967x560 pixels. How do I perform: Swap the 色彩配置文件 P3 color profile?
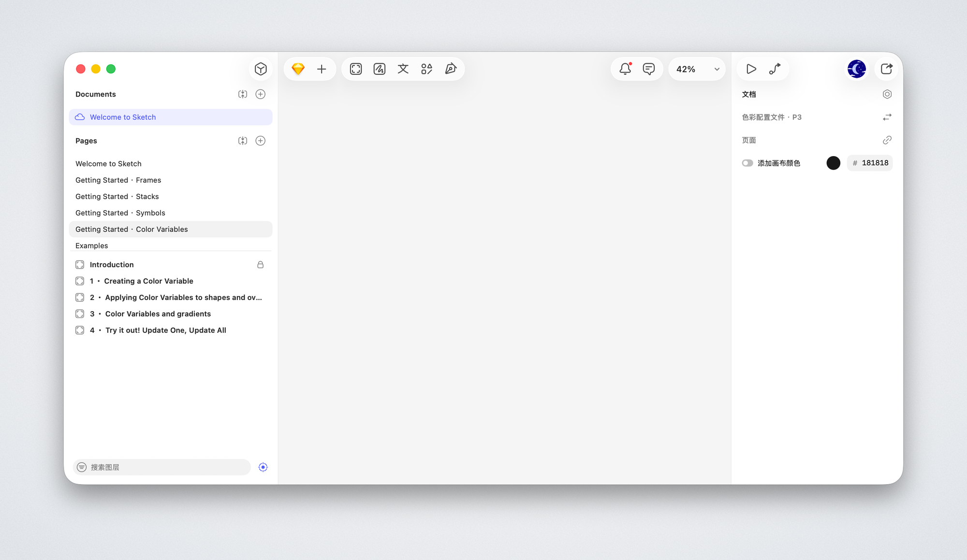tap(887, 117)
